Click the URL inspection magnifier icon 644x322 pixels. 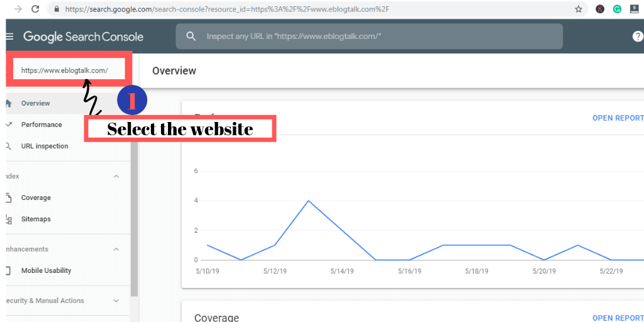pyautogui.click(x=8, y=146)
